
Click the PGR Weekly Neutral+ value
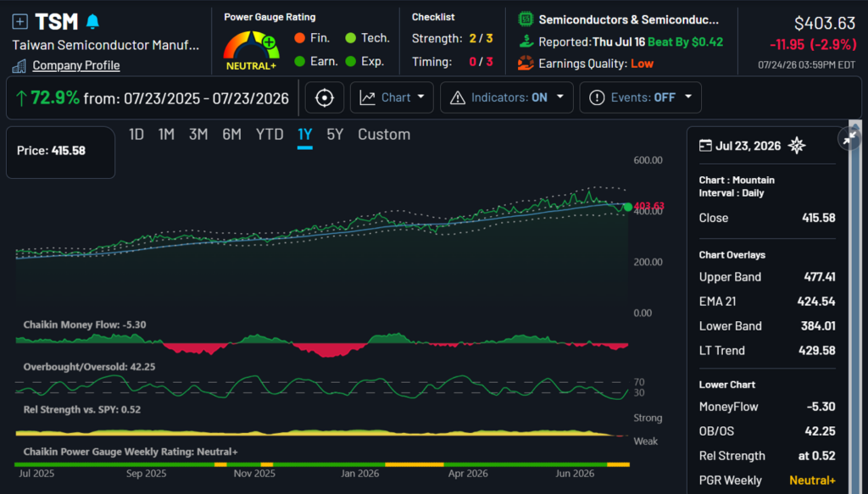(812, 480)
